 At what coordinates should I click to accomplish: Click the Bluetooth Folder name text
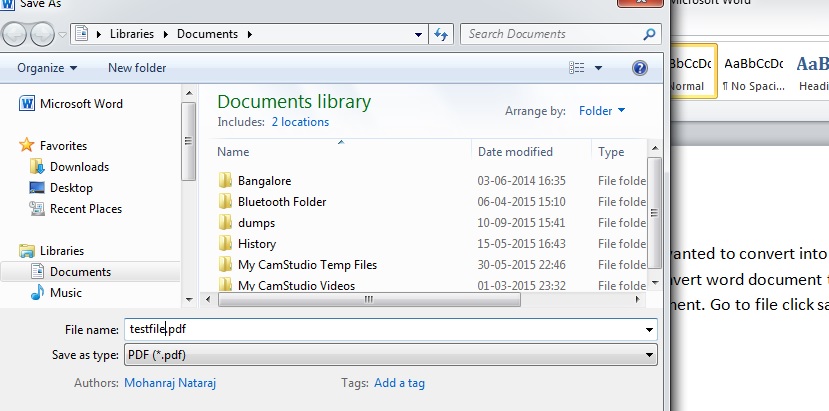coord(282,202)
